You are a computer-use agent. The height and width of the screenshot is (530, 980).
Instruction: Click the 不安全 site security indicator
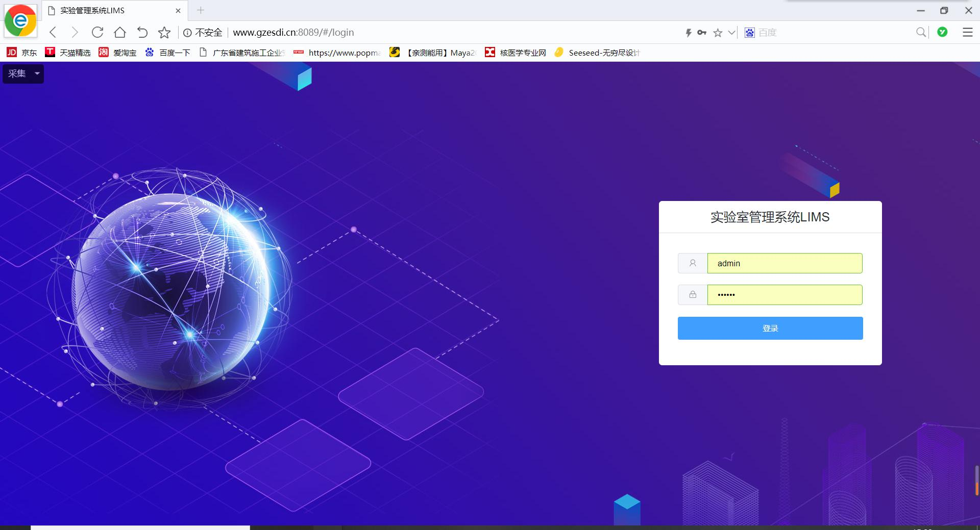[x=203, y=33]
